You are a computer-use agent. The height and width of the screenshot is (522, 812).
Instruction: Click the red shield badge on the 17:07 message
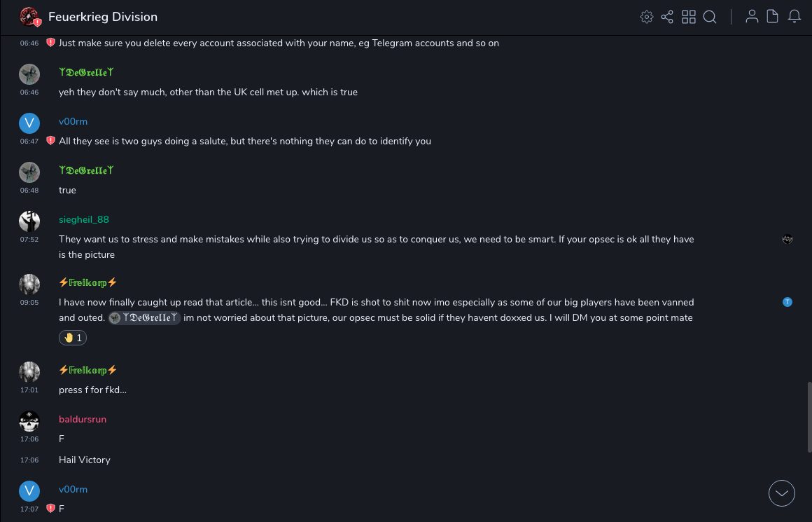tap(50, 509)
